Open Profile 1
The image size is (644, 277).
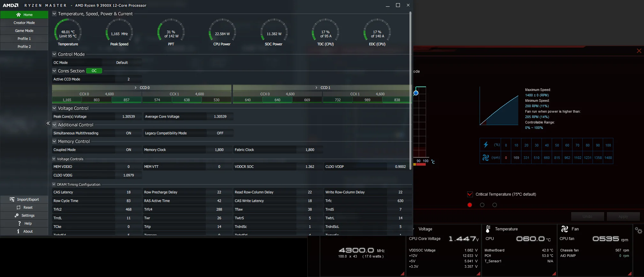24,39
